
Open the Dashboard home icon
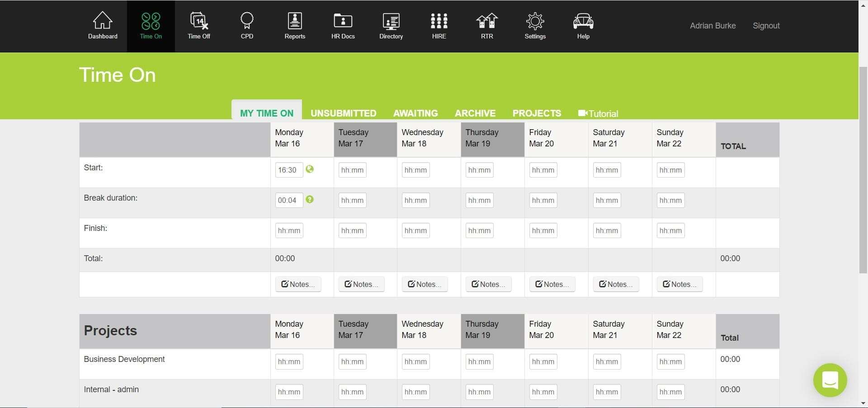point(103,21)
